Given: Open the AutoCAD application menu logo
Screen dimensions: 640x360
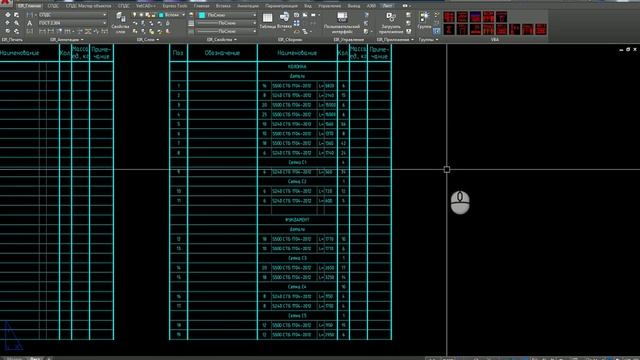Looking at the screenshot, I should point(5,2).
